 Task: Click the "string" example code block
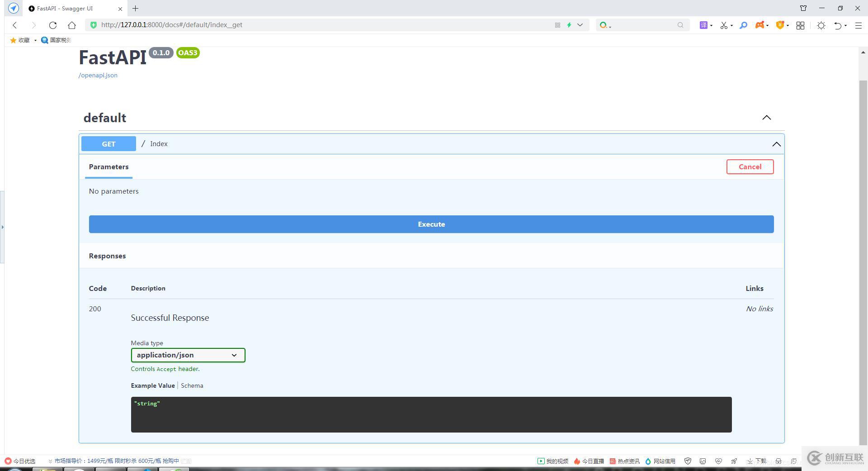pyautogui.click(x=431, y=414)
